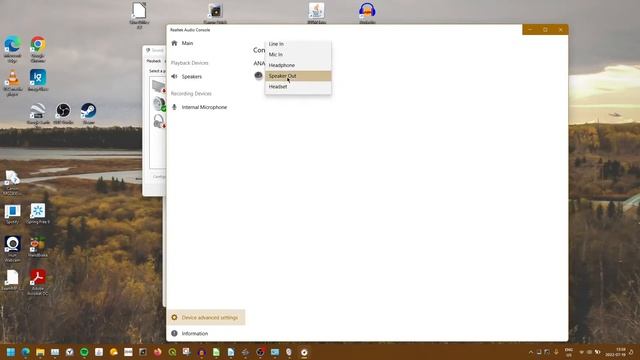640x360 pixels.
Task: Open OBS Studio from the taskbar
Action: 260,352
